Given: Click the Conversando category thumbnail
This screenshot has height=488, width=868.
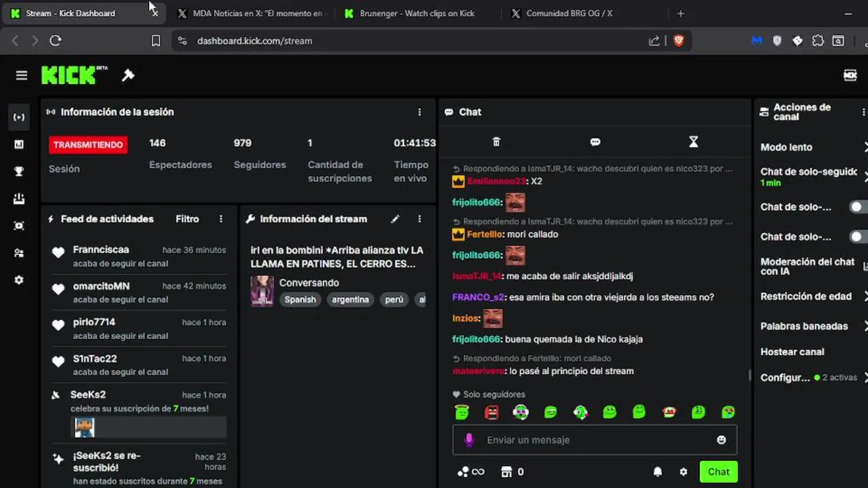Looking at the screenshot, I should tap(262, 291).
